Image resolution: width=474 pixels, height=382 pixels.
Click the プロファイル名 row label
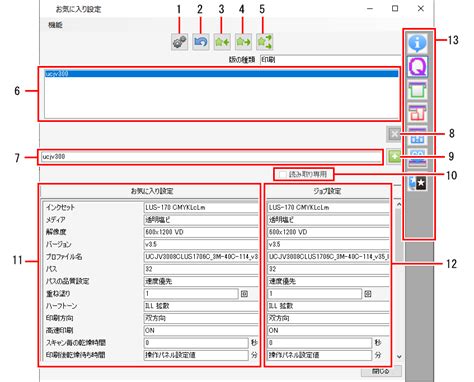(x=64, y=257)
